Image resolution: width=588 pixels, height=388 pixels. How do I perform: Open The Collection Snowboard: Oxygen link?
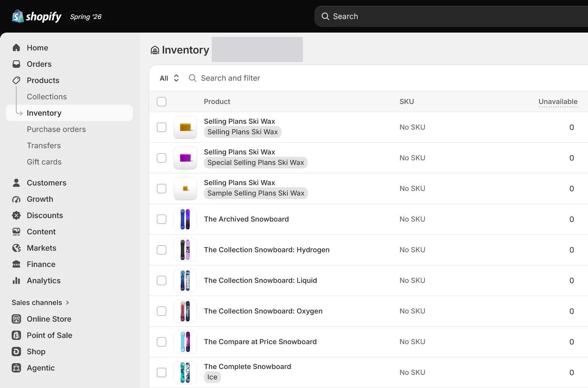[263, 311]
